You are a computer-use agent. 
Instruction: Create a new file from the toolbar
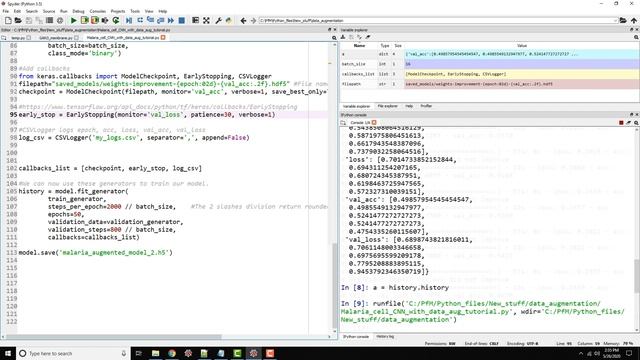click(x=8, y=20)
